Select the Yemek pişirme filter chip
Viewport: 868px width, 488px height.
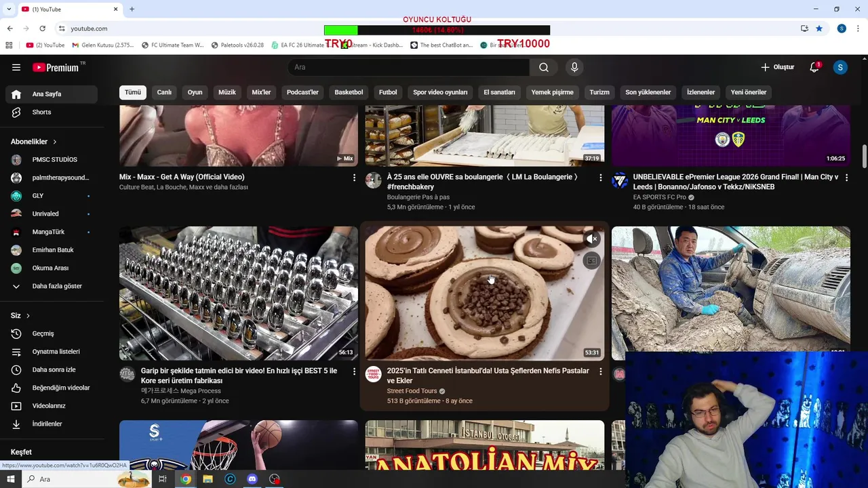click(552, 92)
